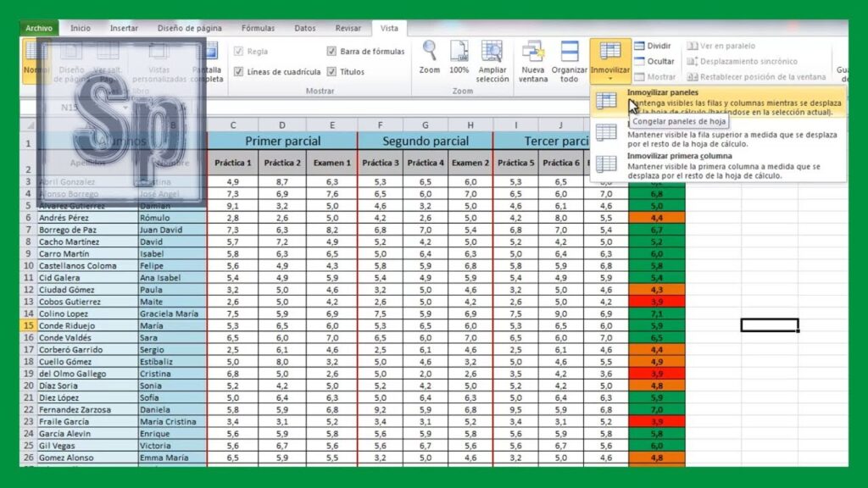Image resolution: width=868 pixels, height=488 pixels.
Task: Switch to the Fórmulas tab
Action: (258, 28)
